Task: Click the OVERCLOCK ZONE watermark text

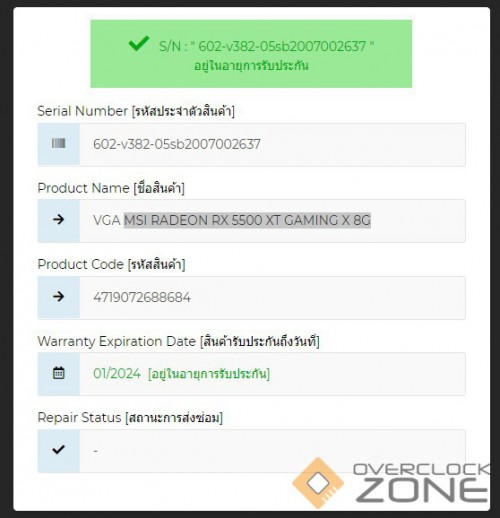Action: 422,483
